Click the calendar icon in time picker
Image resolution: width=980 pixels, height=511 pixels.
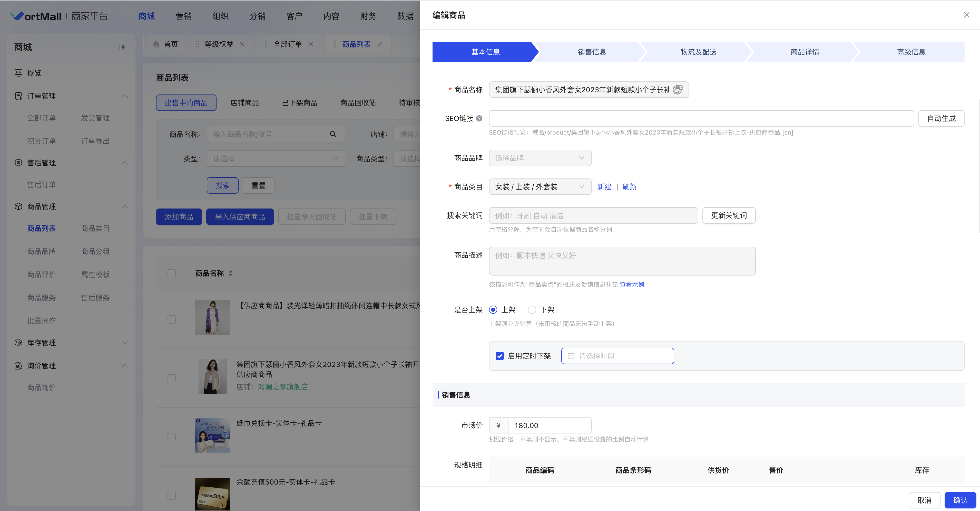tap(571, 356)
